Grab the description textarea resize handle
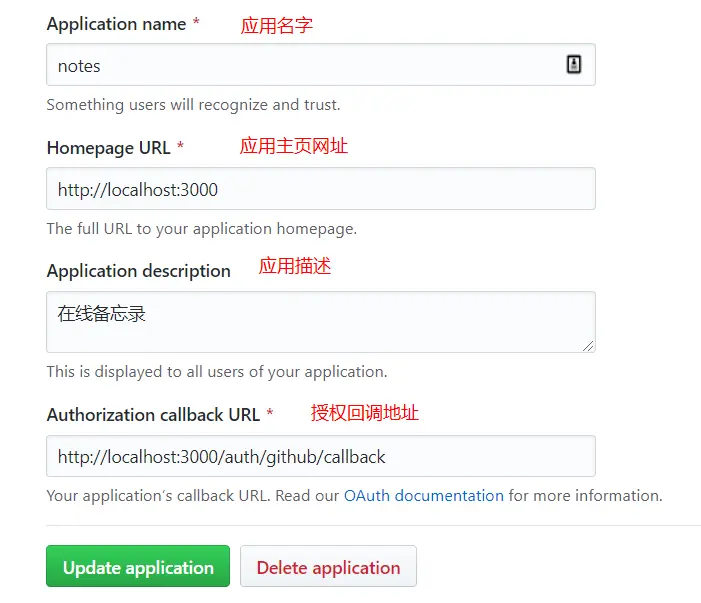The image size is (701, 603). coord(588,346)
